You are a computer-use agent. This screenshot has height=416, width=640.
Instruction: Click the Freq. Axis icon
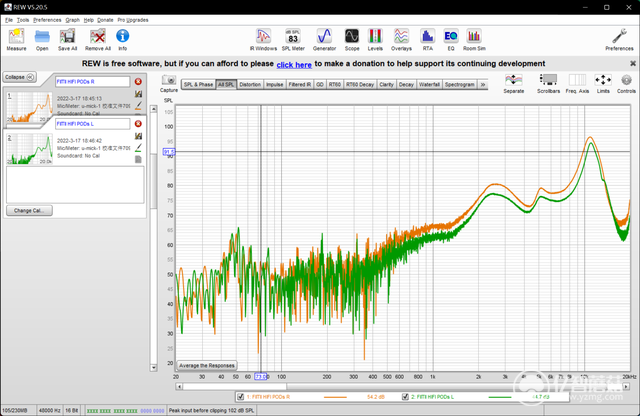(577, 83)
